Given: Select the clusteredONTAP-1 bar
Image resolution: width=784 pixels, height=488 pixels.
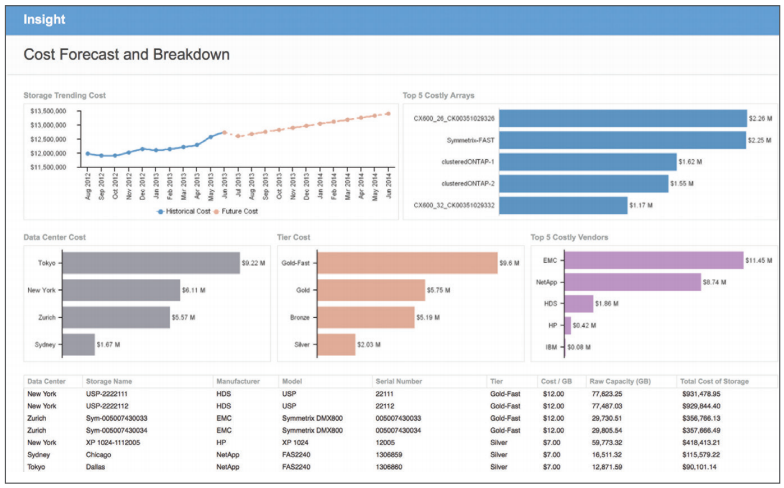Looking at the screenshot, I should (x=588, y=162).
